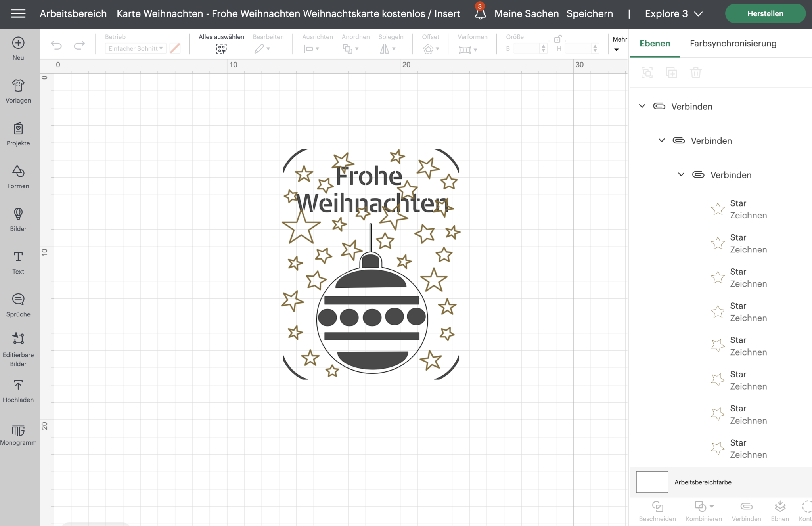
Task: Switch to the Farbsynchronisierung tab
Action: coord(733,43)
